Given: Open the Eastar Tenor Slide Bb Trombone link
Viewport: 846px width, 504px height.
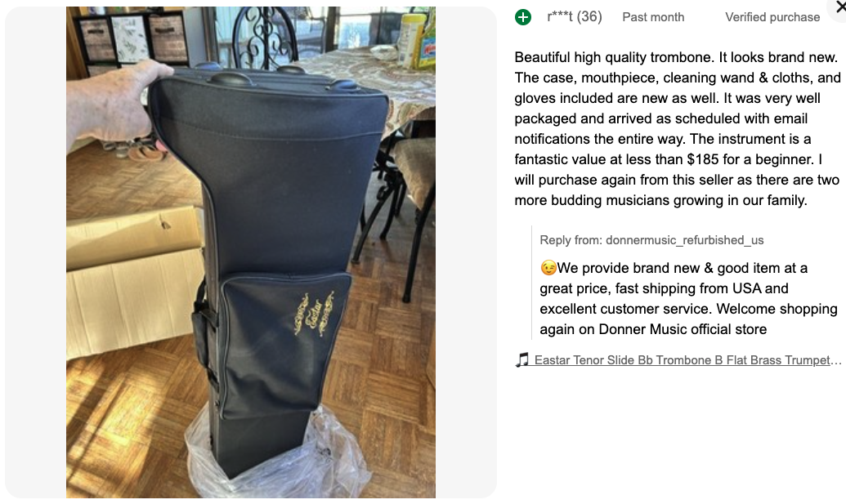Looking at the screenshot, I should [x=682, y=360].
